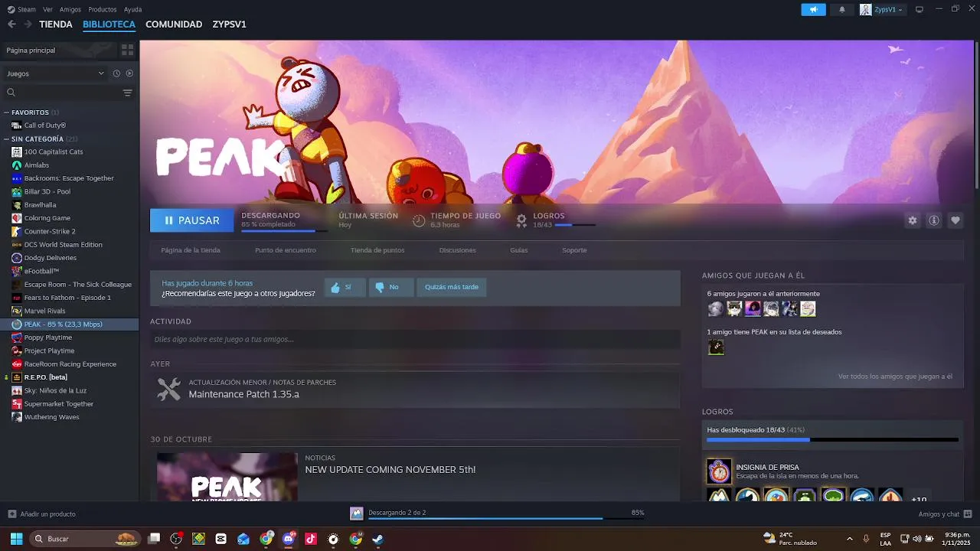Open the Steam announcements megaphone button
Screen dimensions: 980x551
click(813, 9)
